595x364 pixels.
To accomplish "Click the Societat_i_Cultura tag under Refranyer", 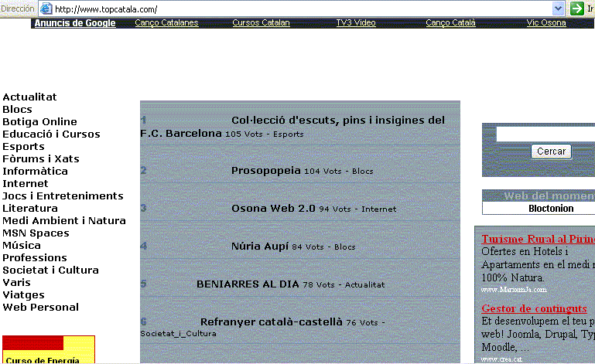I will coord(179,334).
